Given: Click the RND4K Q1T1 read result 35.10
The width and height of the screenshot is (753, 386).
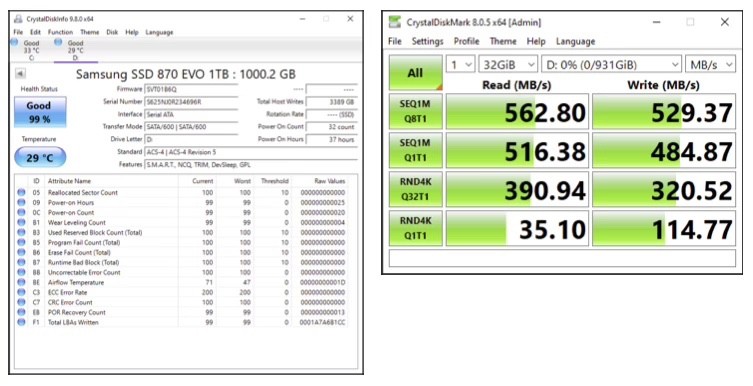Looking at the screenshot, I should 517,228.
